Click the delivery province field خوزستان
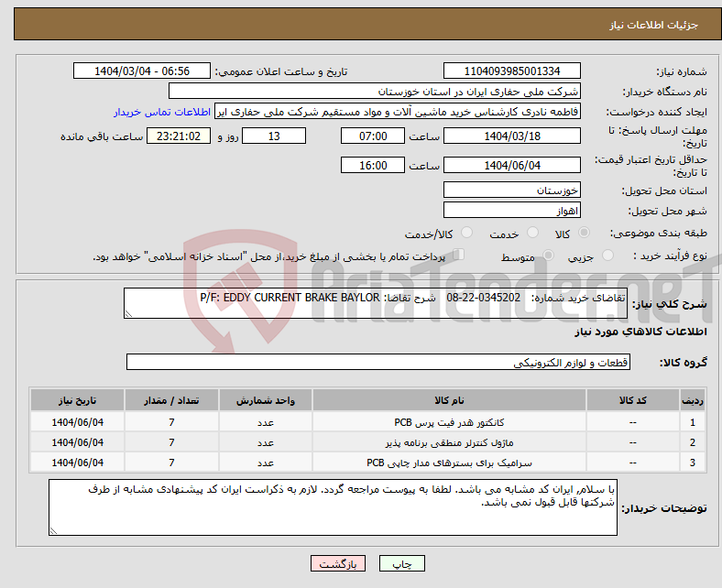Screen dimensions: 722x588 [x=511, y=190]
